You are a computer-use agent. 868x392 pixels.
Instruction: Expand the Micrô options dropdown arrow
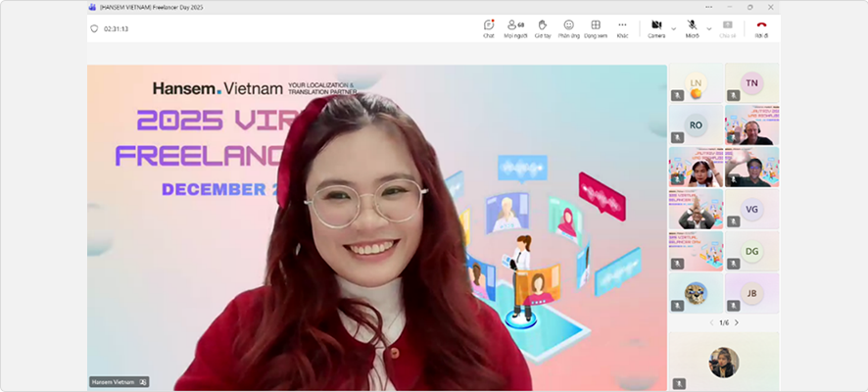pyautogui.click(x=709, y=28)
